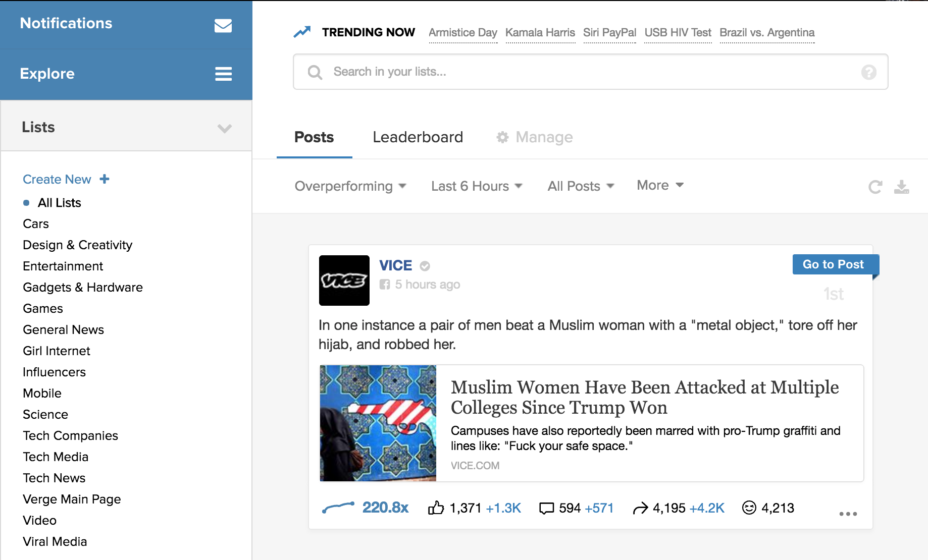Click the reactions emoji icon showing 4,213
The image size is (928, 560).
(749, 508)
